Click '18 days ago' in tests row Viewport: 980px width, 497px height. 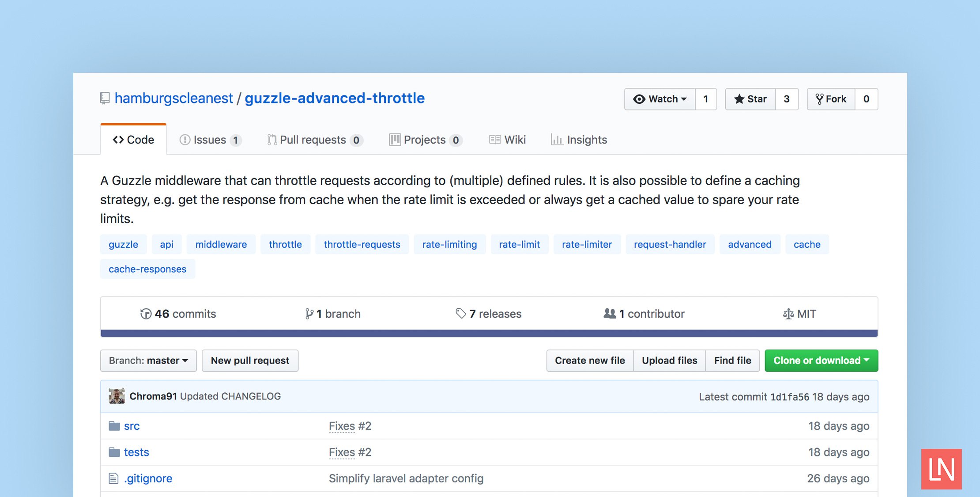(839, 452)
